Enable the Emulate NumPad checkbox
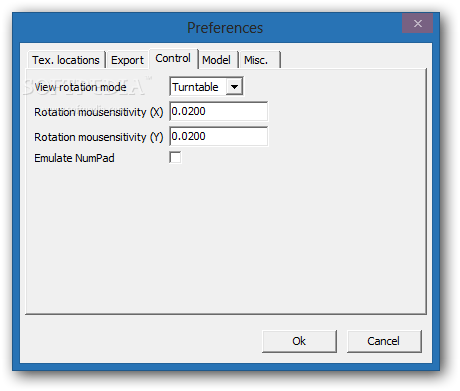The height and width of the screenshot is (391, 460). click(x=175, y=157)
